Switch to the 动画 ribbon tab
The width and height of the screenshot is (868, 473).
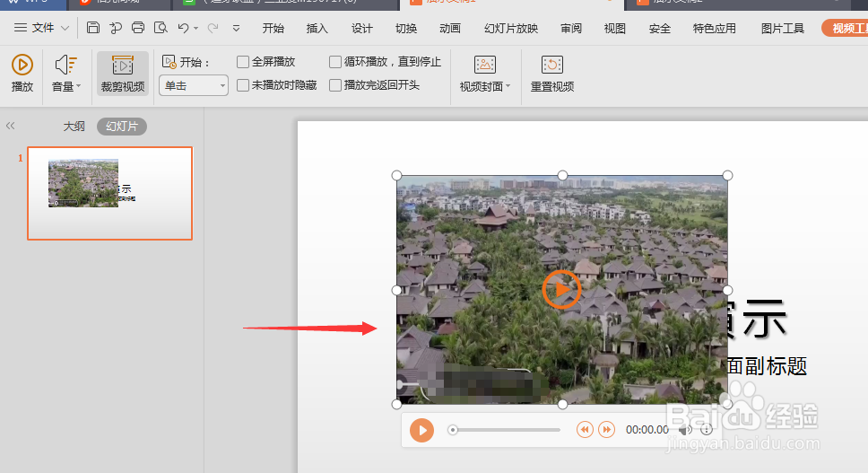[450, 28]
